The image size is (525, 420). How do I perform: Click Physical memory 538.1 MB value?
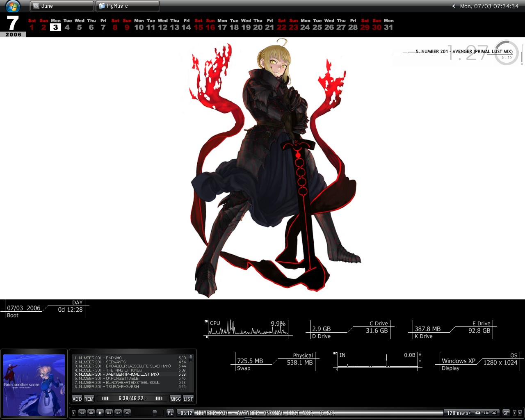point(300,363)
